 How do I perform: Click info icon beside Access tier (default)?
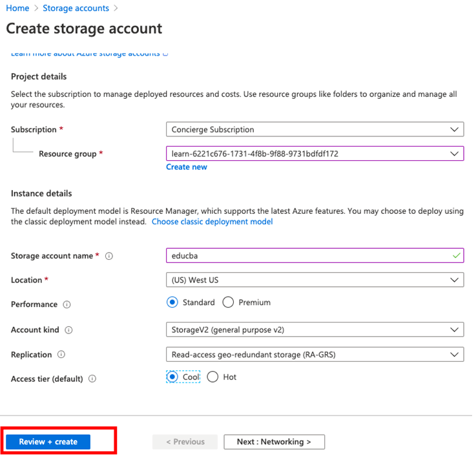point(92,379)
